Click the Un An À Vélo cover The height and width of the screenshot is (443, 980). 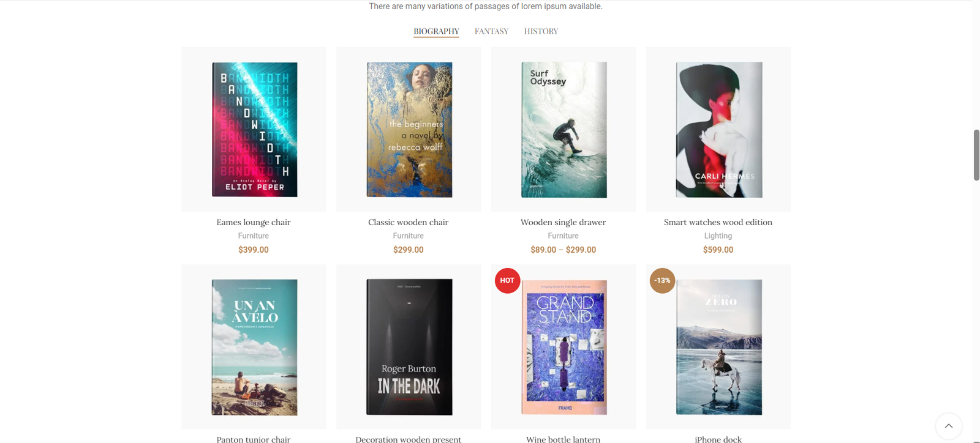[254, 347]
